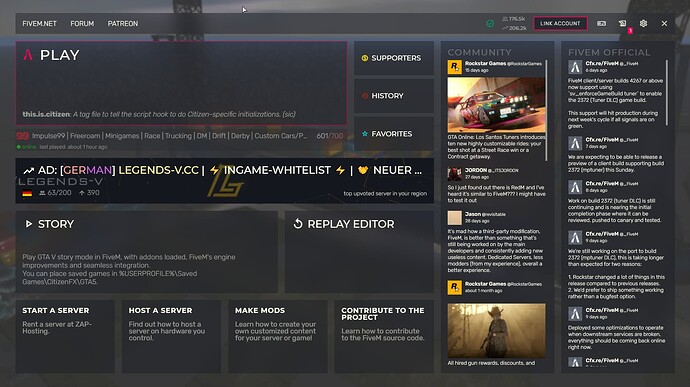
Task: Click the top upvoted server in your region text
Action: click(x=385, y=193)
